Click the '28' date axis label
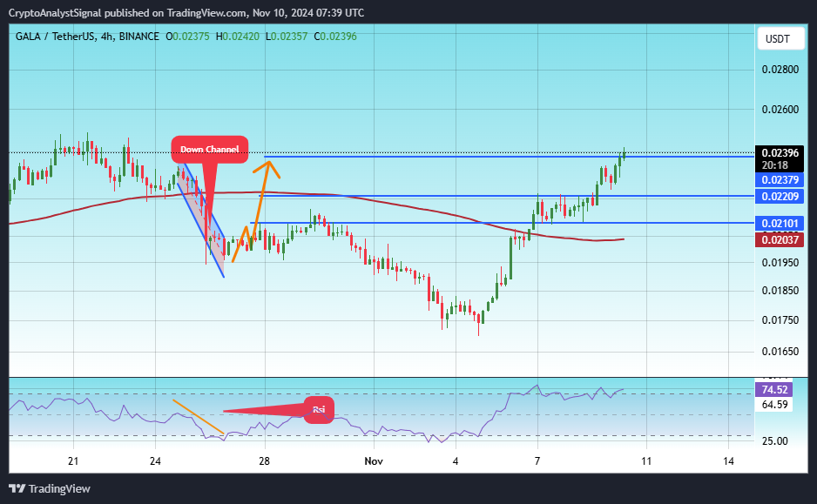The width and height of the screenshot is (817, 504). pos(264,460)
